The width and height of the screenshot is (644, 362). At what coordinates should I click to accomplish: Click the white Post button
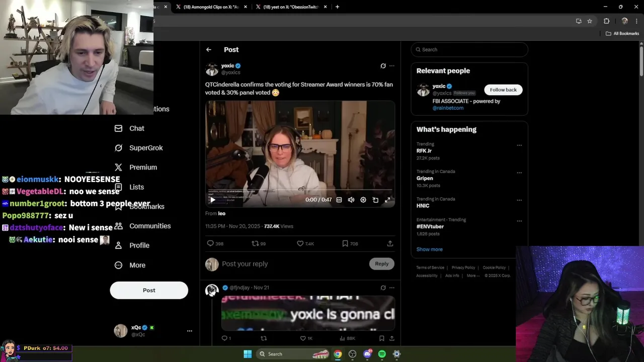click(149, 290)
